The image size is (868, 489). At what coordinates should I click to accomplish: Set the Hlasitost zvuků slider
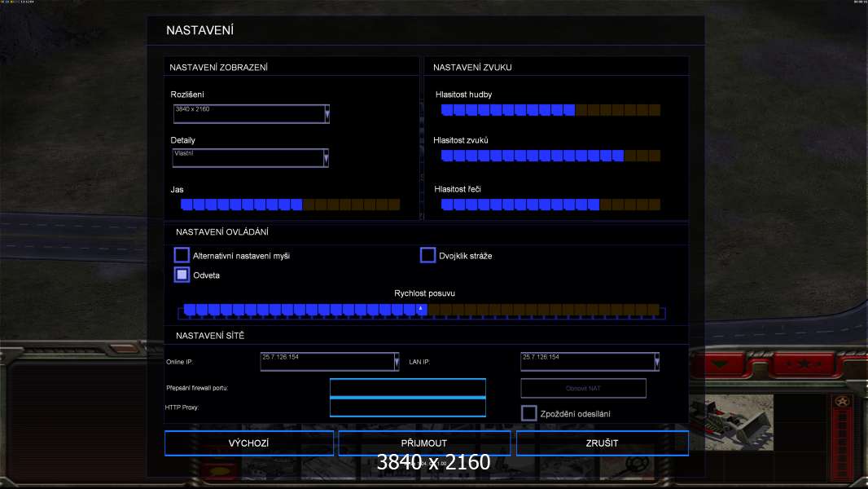pos(550,156)
